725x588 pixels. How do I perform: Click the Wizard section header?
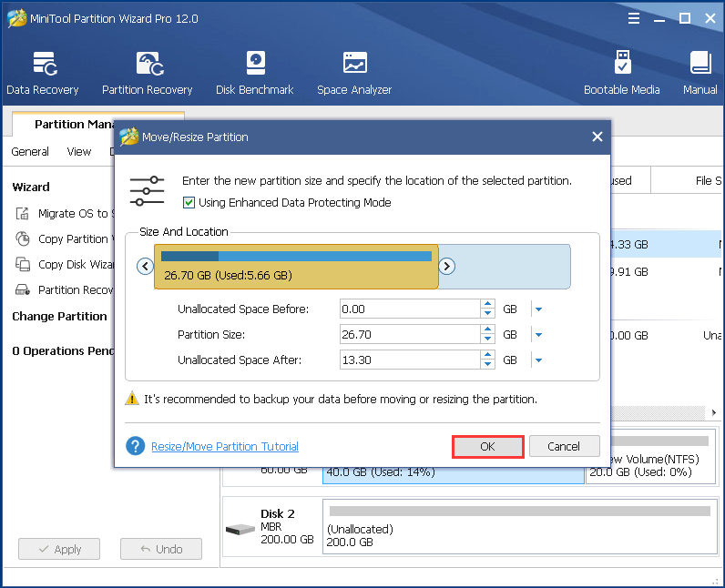coord(31,188)
